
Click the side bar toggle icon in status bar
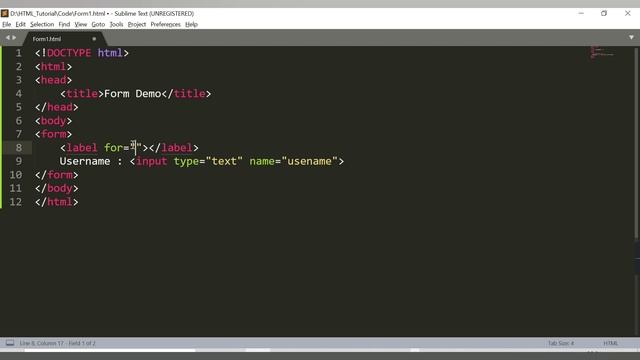coord(10,343)
